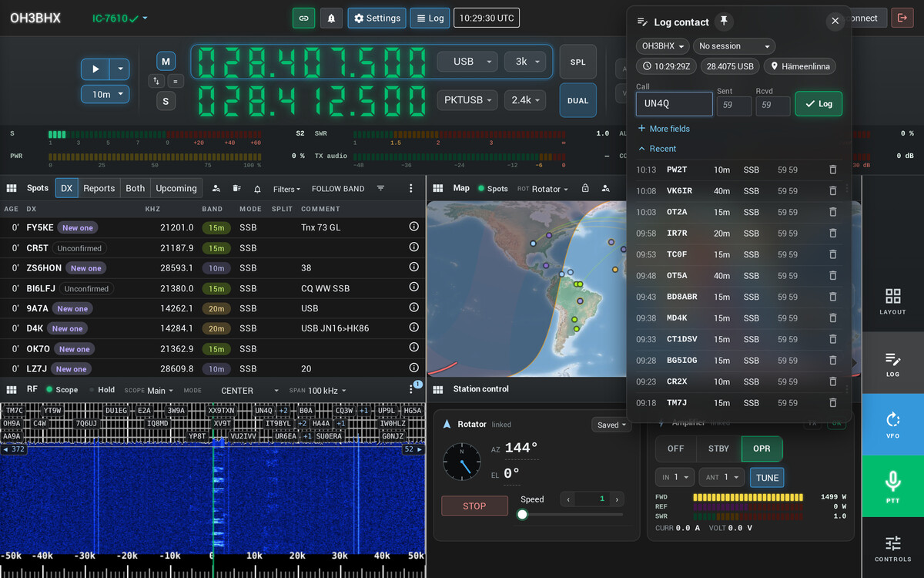
Task: Click the green PTT microphone button
Action: tap(893, 486)
